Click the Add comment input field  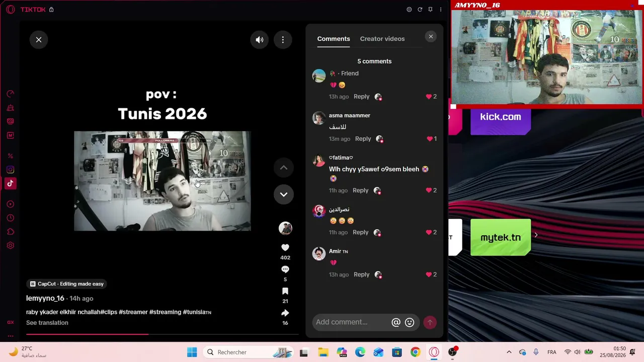pyautogui.click(x=351, y=322)
